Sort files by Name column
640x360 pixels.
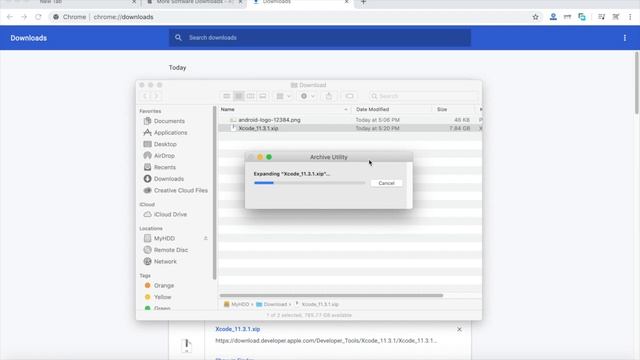[x=284, y=109]
